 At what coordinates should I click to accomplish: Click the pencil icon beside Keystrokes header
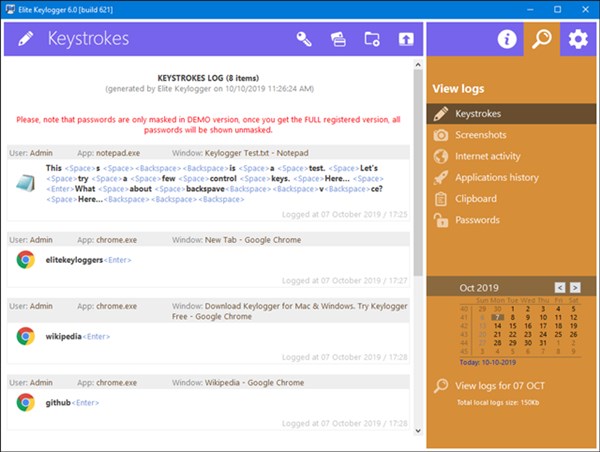[25, 39]
